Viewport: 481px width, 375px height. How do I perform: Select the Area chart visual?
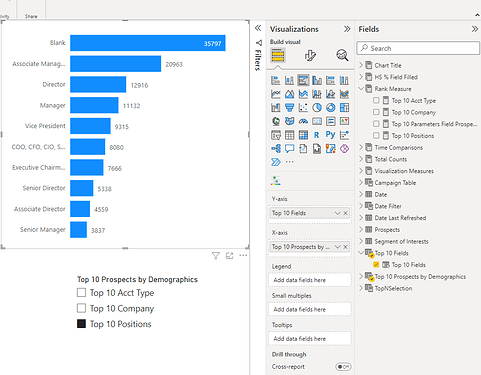pyautogui.click(x=289, y=94)
